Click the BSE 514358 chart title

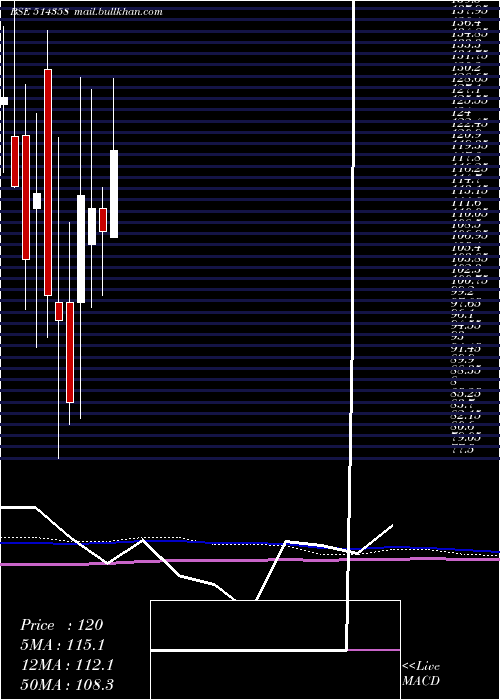[87, 12]
